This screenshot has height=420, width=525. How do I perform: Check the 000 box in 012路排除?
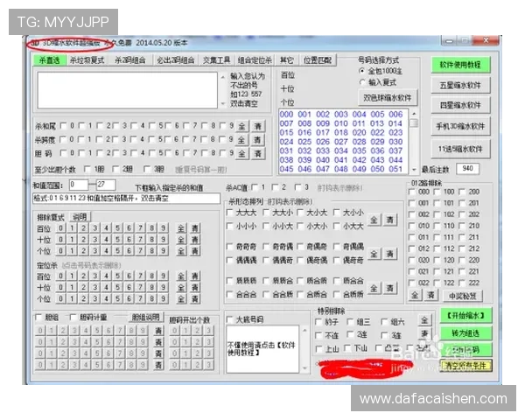(412, 192)
